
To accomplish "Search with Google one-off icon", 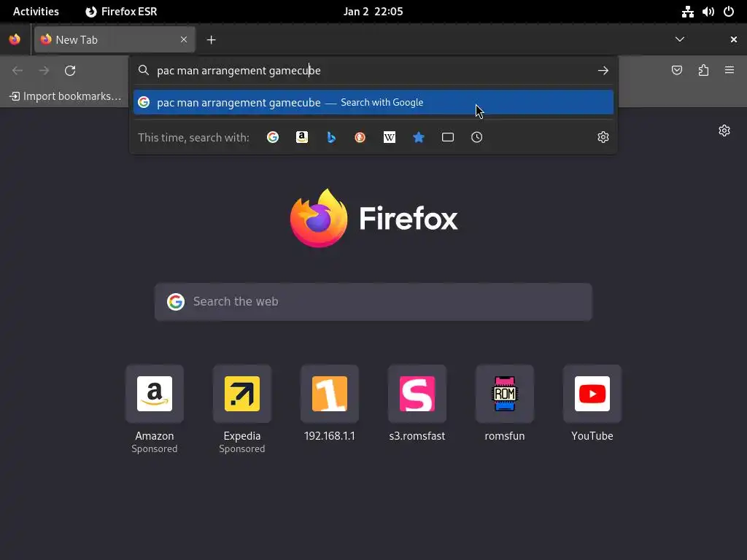I will point(273,137).
